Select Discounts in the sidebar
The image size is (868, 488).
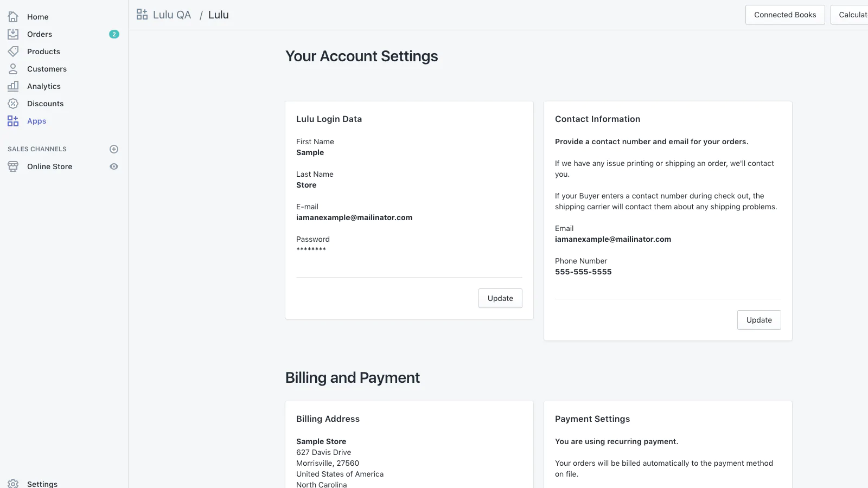tap(45, 104)
